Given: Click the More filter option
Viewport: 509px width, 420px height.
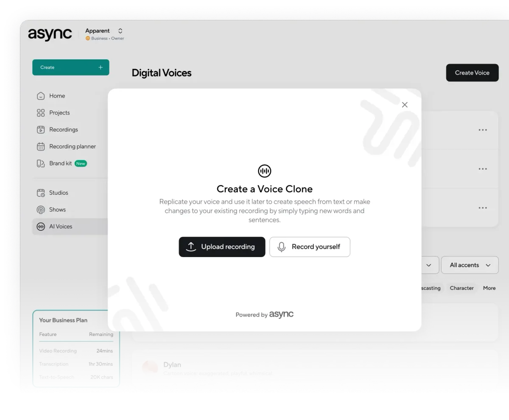Looking at the screenshot, I should [x=489, y=288].
